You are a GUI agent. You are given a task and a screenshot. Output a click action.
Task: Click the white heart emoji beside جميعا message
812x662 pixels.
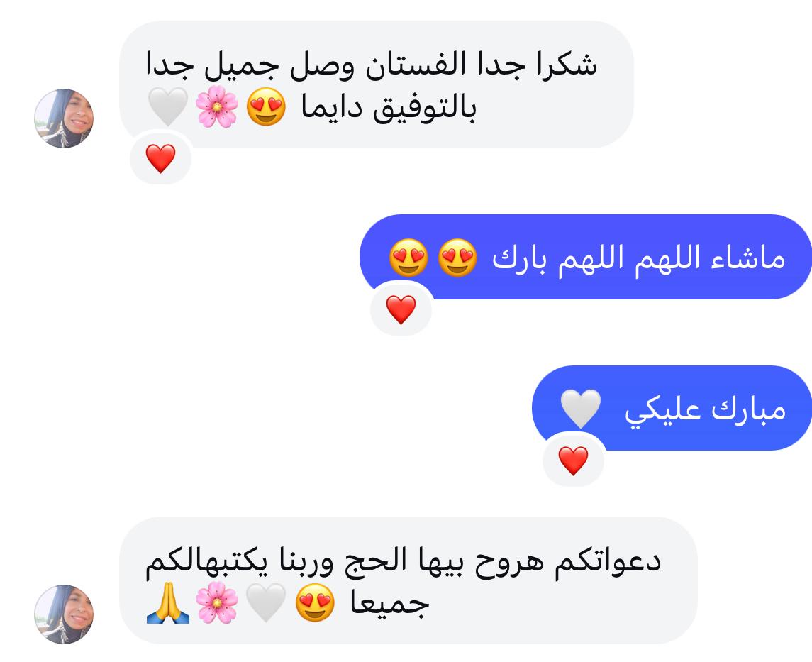pyautogui.click(x=266, y=603)
